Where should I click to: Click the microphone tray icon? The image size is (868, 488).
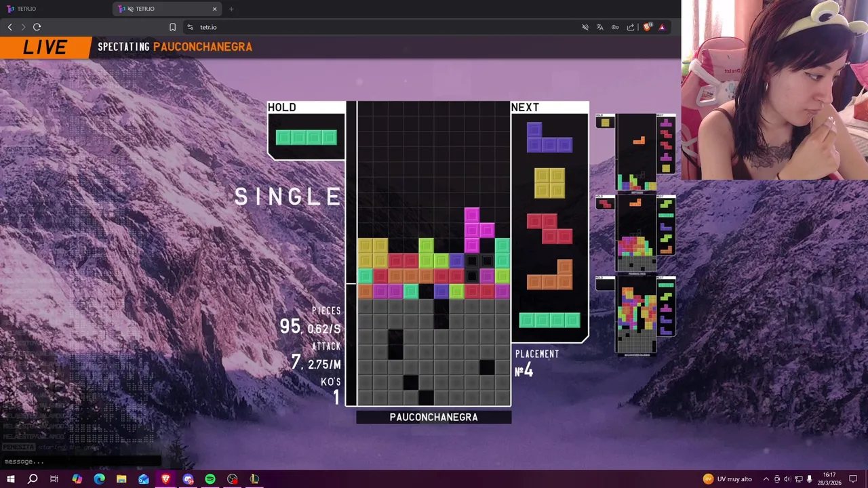[x=809, y=479]
